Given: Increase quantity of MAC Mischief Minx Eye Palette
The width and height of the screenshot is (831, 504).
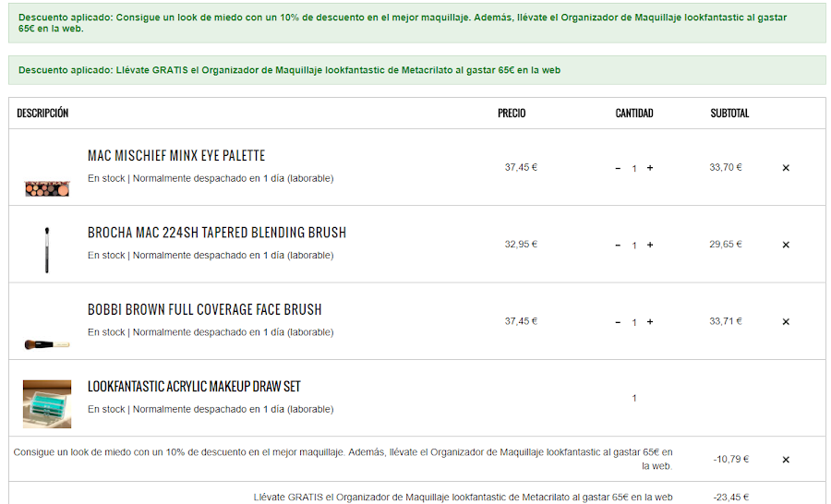Looking at the screenshot, I should tap(650, 168).
